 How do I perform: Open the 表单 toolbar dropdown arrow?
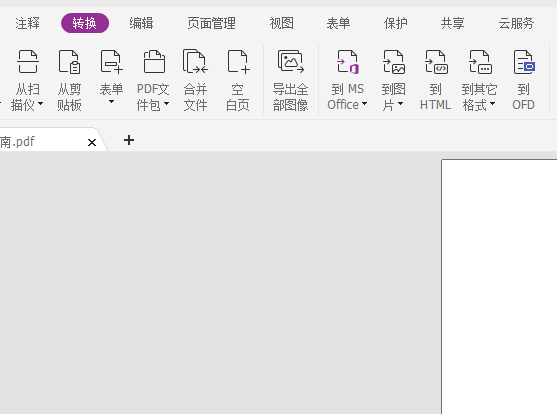(111, 102)
